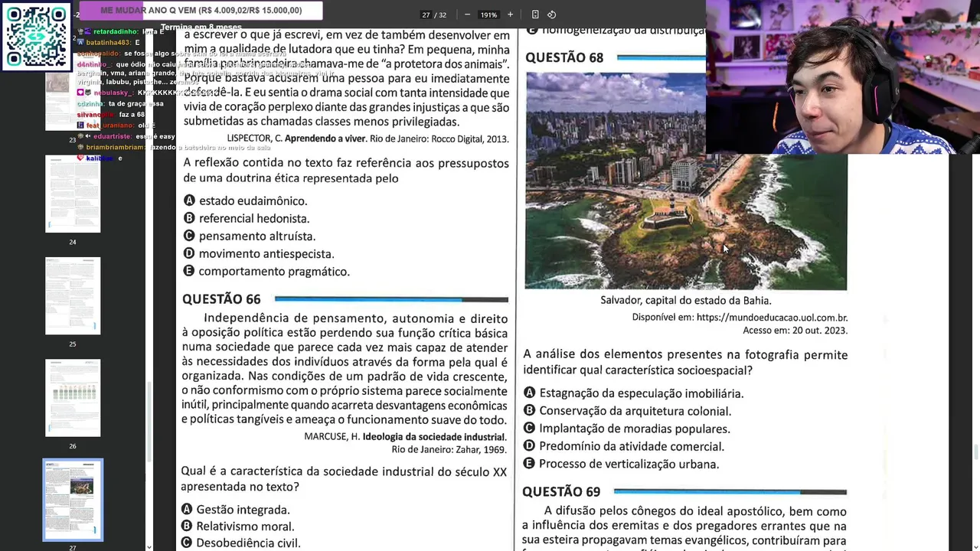
Task: Click the zoom in plus button
Action: [x=510, y=15]
